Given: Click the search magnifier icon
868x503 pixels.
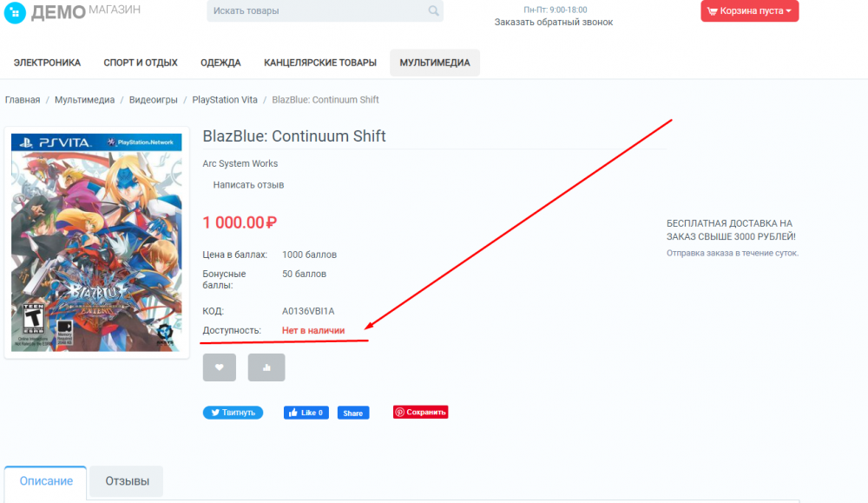Looking at the screenshot, I should [433, 11].
